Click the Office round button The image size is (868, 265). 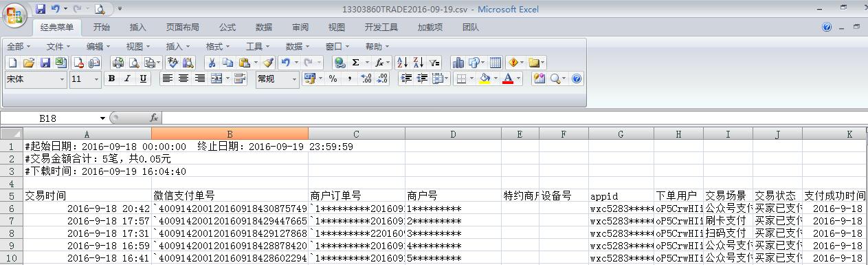(x=15, y=15)
